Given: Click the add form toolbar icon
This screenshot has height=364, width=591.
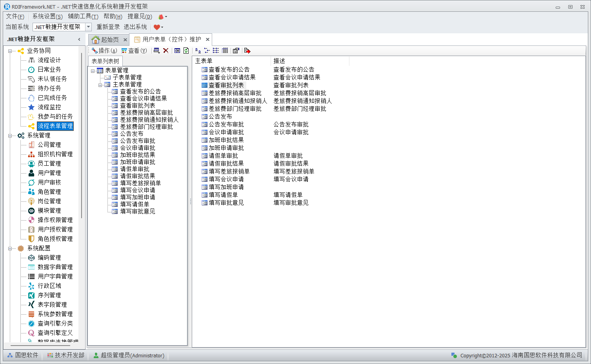Looking at the screenshot, I should click(x=156, y=51).
